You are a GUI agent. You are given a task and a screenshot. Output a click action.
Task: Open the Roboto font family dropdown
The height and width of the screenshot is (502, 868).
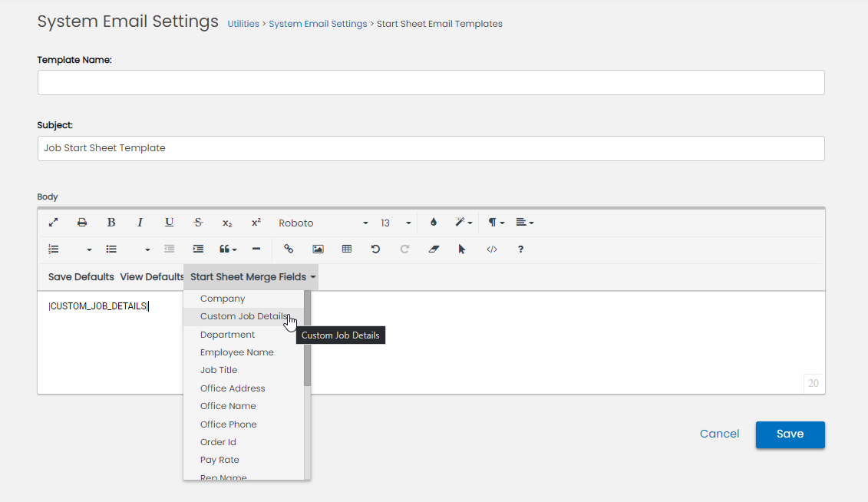tap(322, 223)
